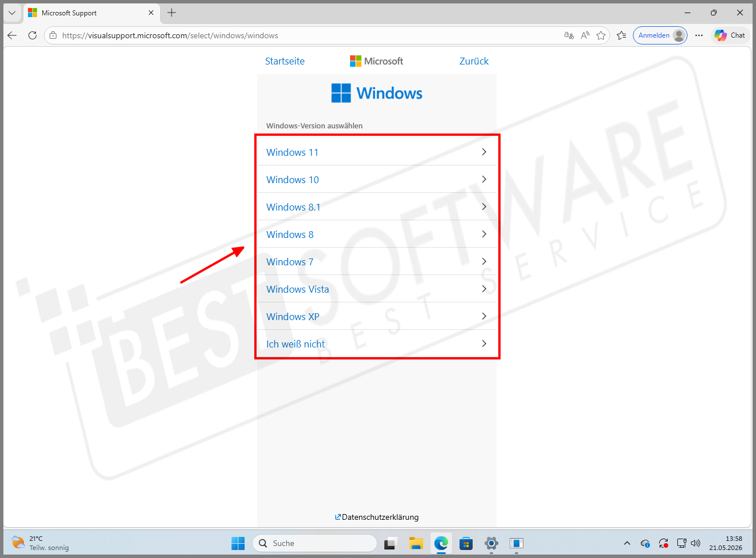Open the clock showing 13:58
Screen dimensions: 756x558
coord(726,543)
